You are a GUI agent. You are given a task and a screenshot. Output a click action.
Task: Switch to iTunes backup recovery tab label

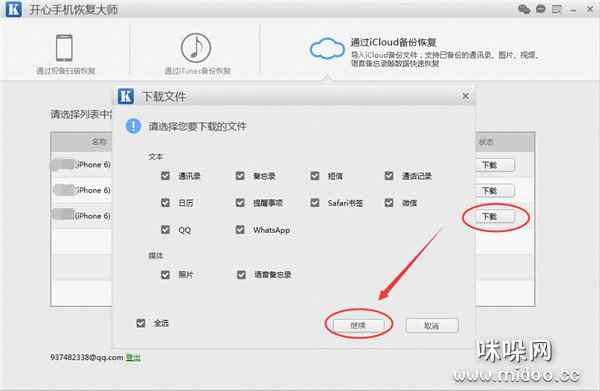(x=197, y=71)
